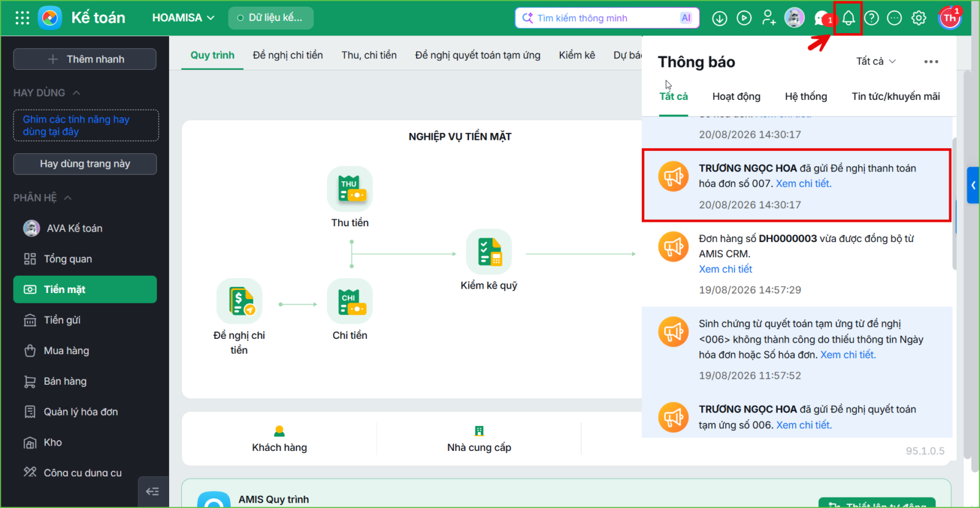Click the smart search input field
Screen dimensions: 980x508
tap(606, 18)
